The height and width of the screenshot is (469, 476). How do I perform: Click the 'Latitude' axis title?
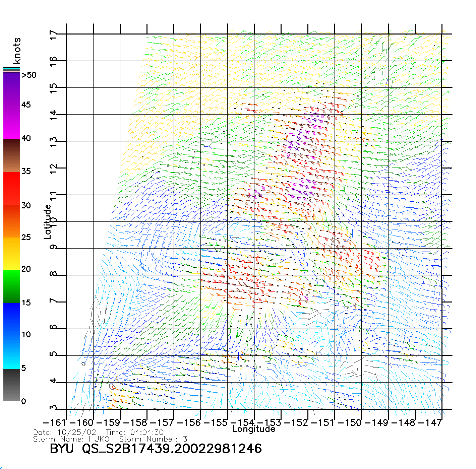tap(48, 222)
